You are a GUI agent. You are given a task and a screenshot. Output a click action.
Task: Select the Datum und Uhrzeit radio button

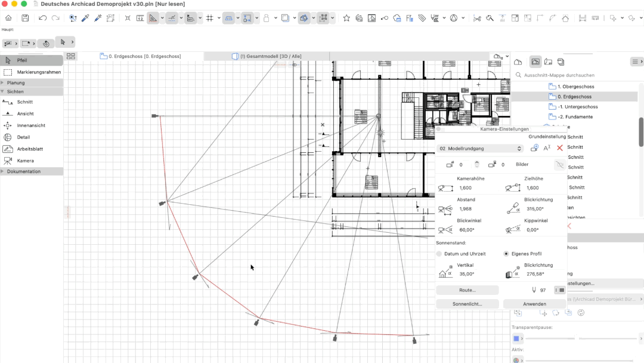pos(439,254)
